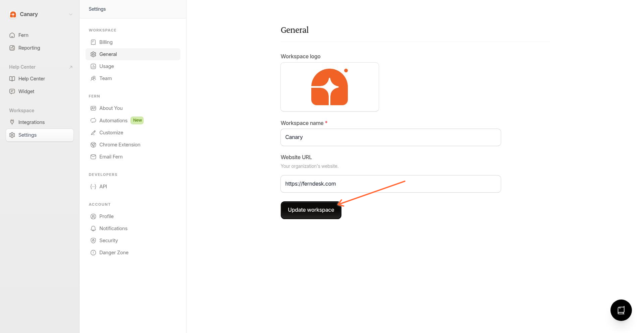
Task: Select the Customize pencil icon
Action: tap(93, 132)
